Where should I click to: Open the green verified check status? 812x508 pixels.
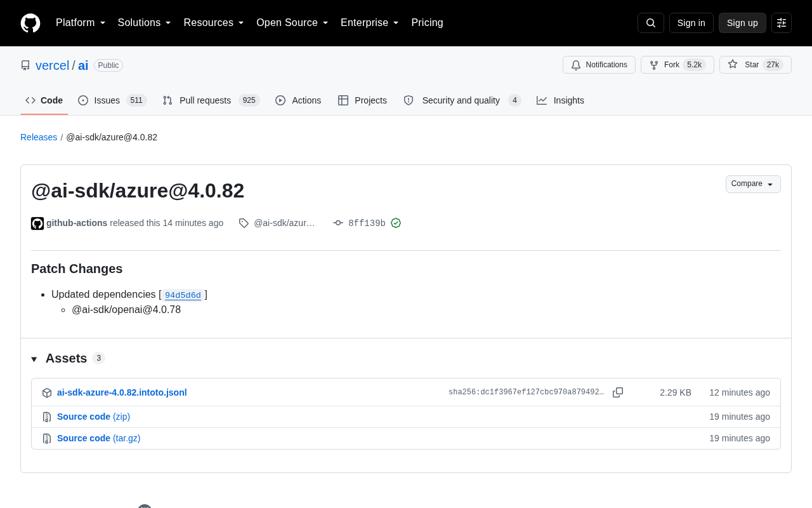396,223
